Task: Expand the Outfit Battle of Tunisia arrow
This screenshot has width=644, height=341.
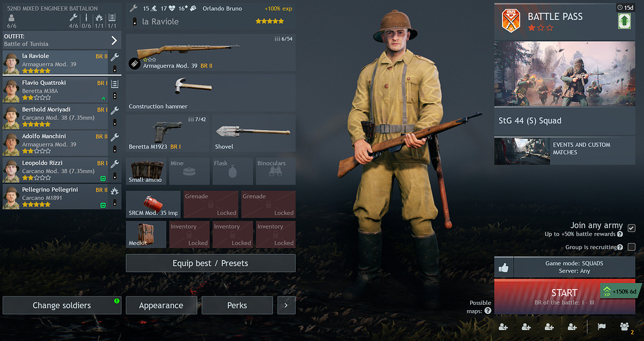Action: [x=114, y=41]
